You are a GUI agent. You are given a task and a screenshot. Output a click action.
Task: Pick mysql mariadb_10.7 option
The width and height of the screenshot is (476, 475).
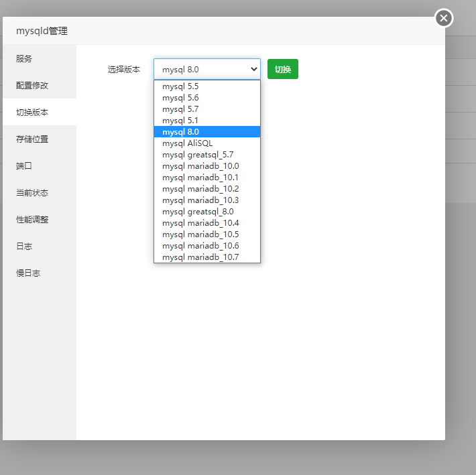pos(207,257)
